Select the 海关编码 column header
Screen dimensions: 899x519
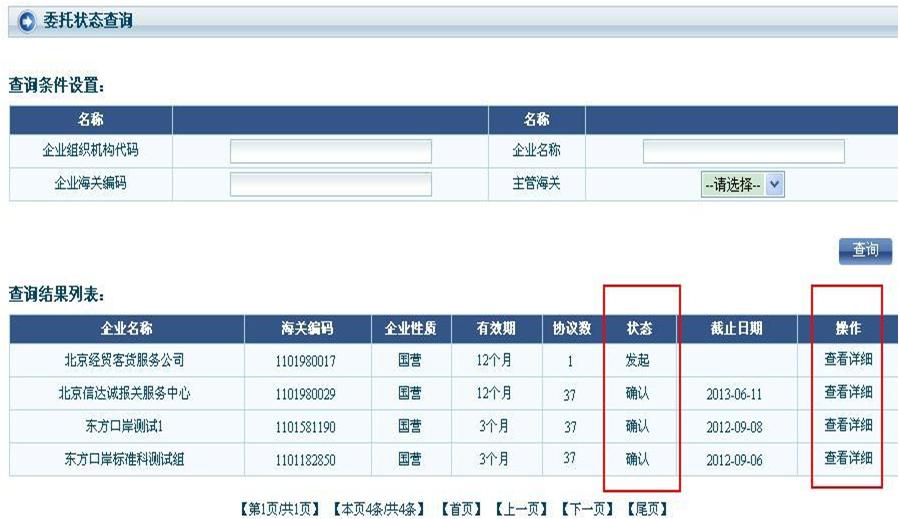click(306, 328)
